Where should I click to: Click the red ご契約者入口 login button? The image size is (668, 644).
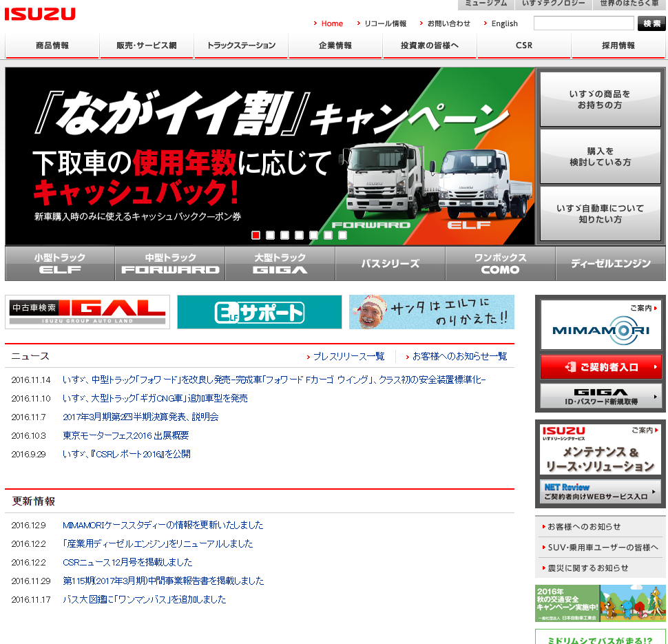click(601, 367)
